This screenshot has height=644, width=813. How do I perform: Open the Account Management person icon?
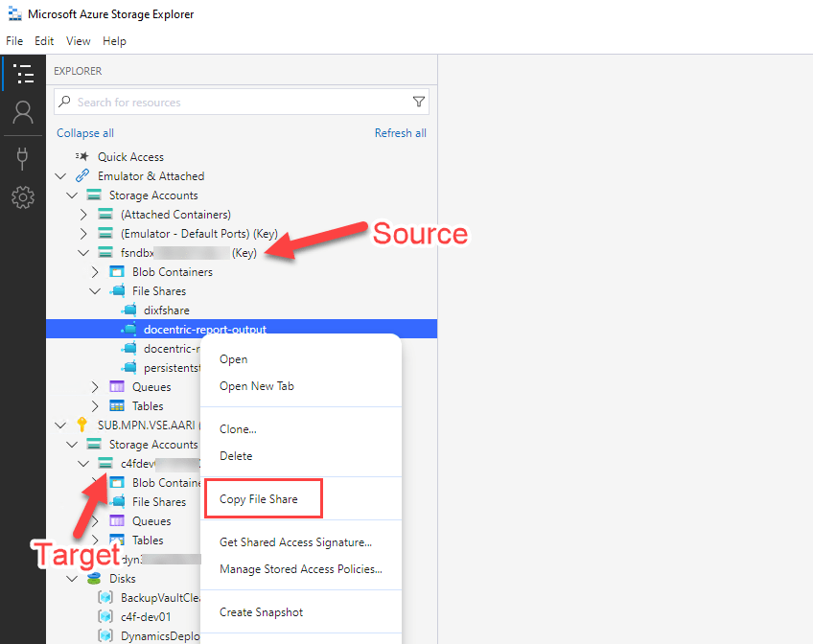tap(23, 112)
